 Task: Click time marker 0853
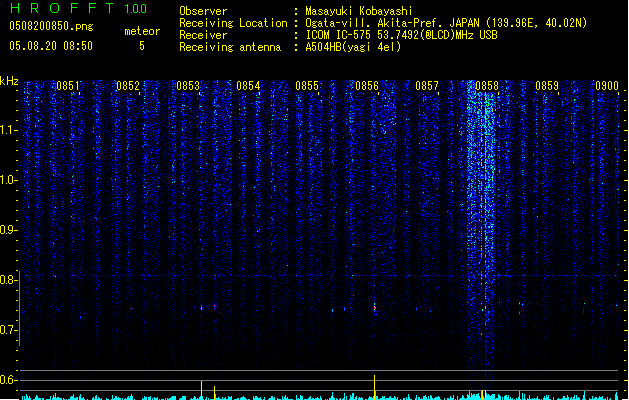(188, 85)
